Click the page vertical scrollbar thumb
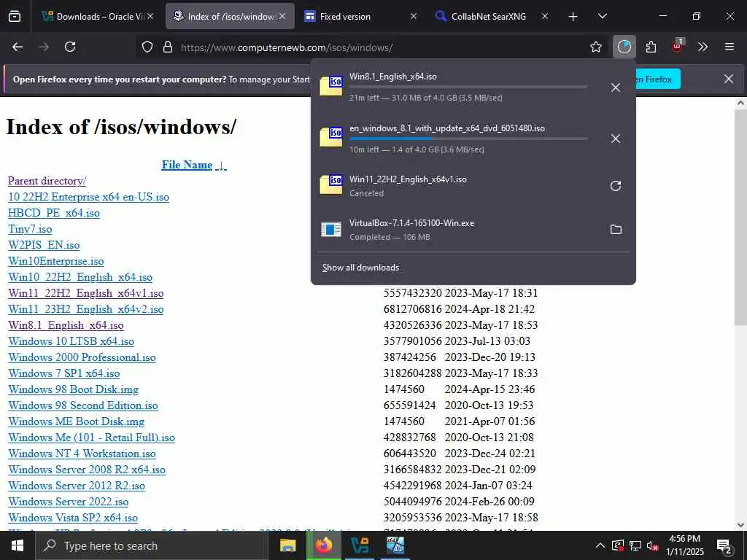The width and height of the screenshot is (747, 560). pos(740,217)
